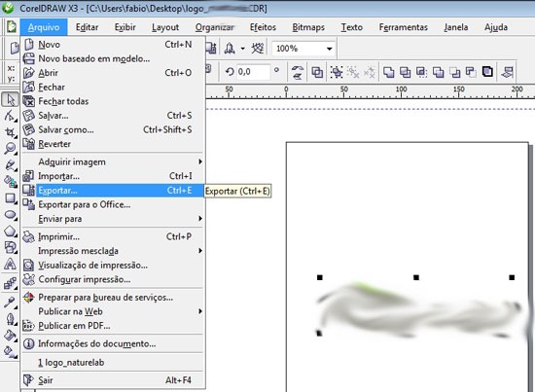Screen dimensions: 535x392
Task: Choose Informações do documento
Action: pos(113,343)
